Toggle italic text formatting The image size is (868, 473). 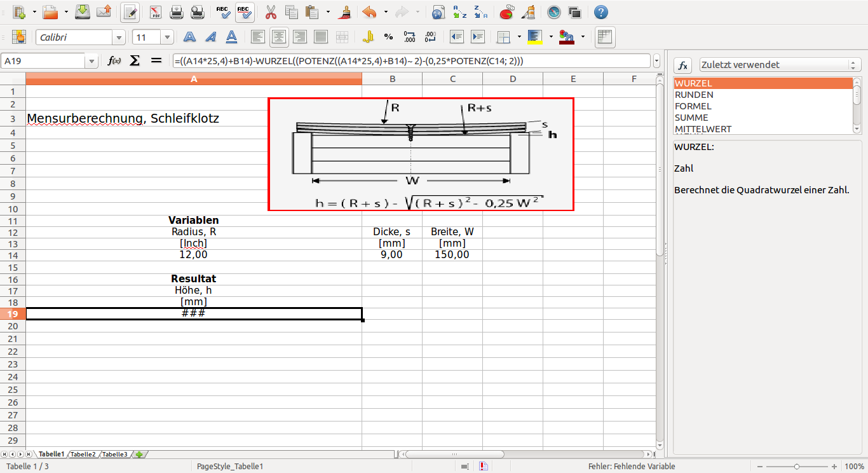pyautogui.click(x=210, y=37)
